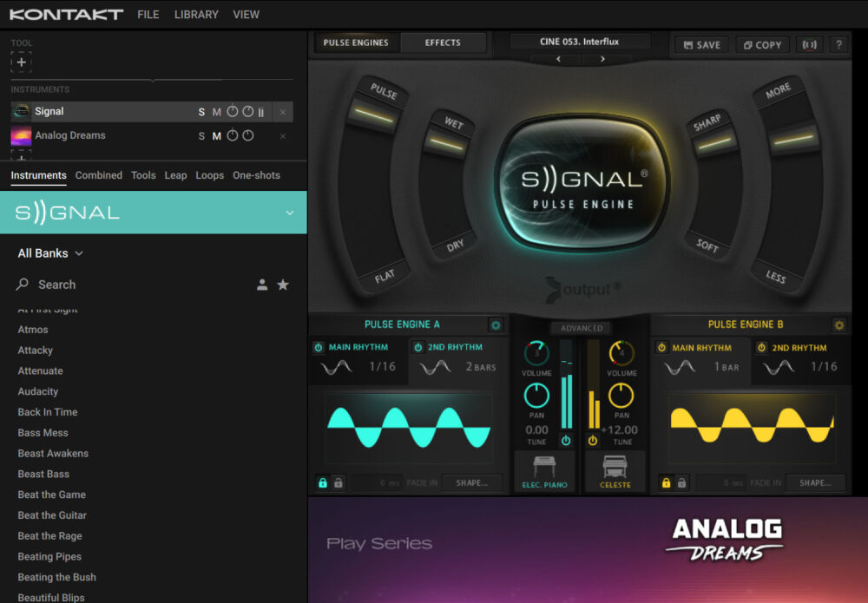Open the All Banks dropdown
868x603 pixels.
(x=50, y=253)
